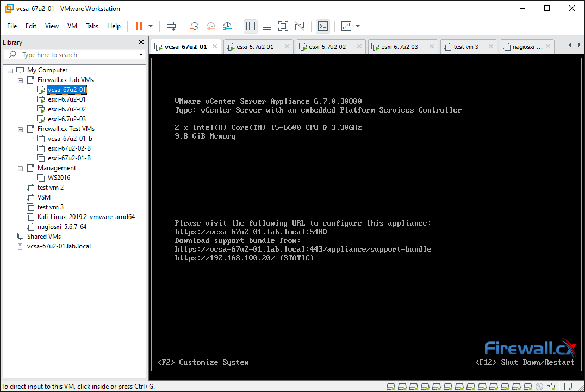Toggle the thumbnail bar view icon
The width and height of the screenshot is (585, 392).
(267, 26)
